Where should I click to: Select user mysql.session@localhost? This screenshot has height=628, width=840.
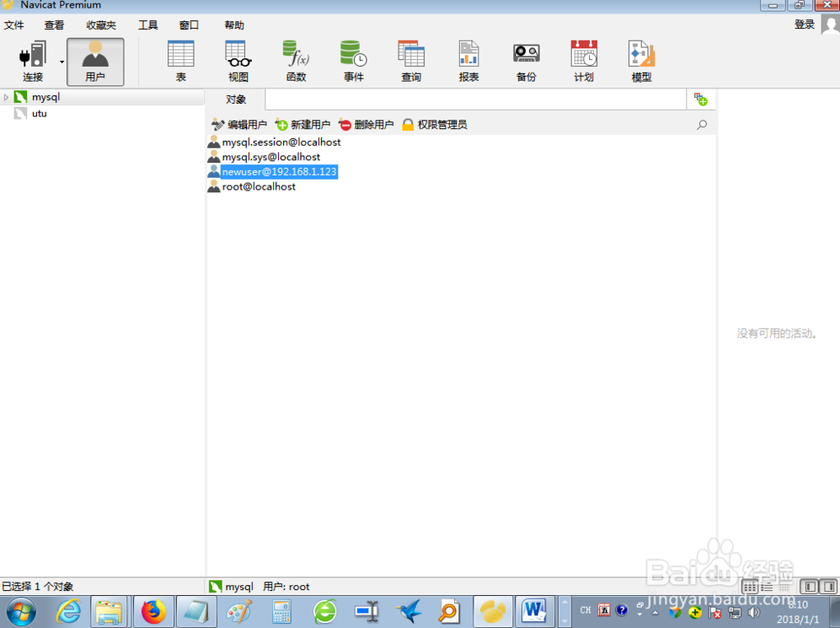pos(275,142)
